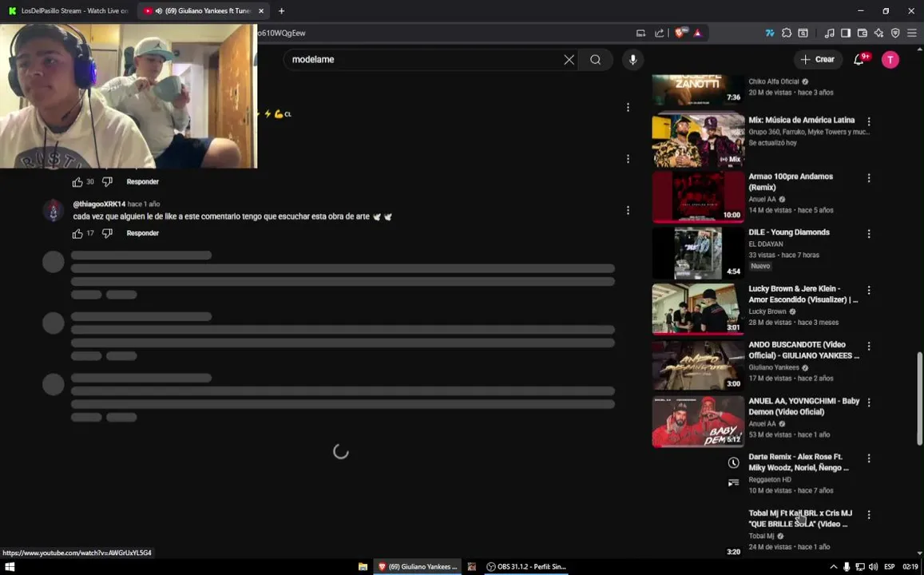Reply to thiagooXRK14's comment
The width and height of the screenshot is (924, 575).
(x=143, y=233)
